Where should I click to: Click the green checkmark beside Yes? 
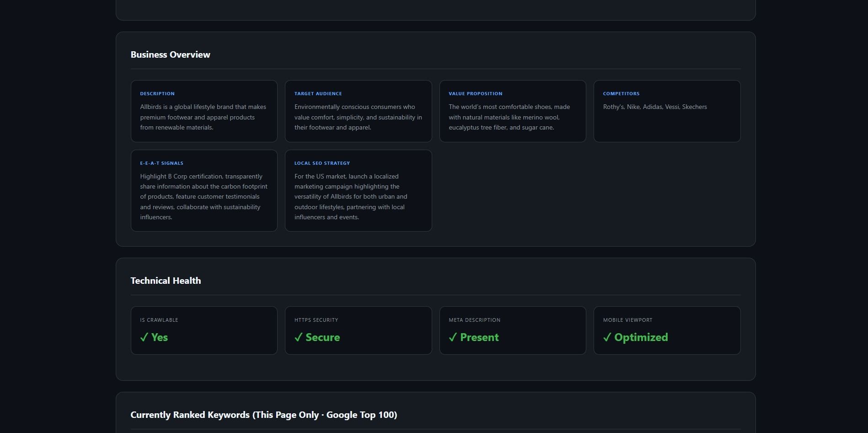pos(144,337)
